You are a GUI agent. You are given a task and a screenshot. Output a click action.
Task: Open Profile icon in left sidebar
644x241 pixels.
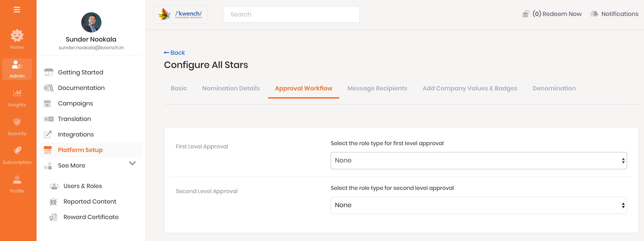(17, 180)
